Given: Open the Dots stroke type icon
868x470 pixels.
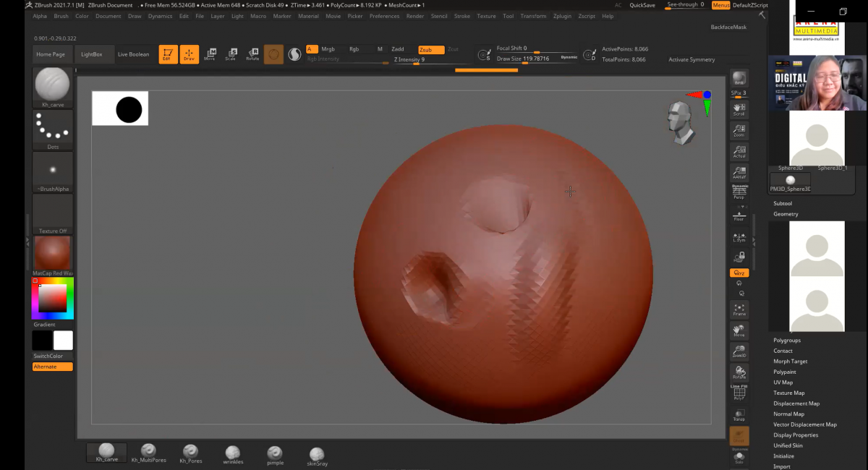Looking at the screenshot, I should 53,129.
